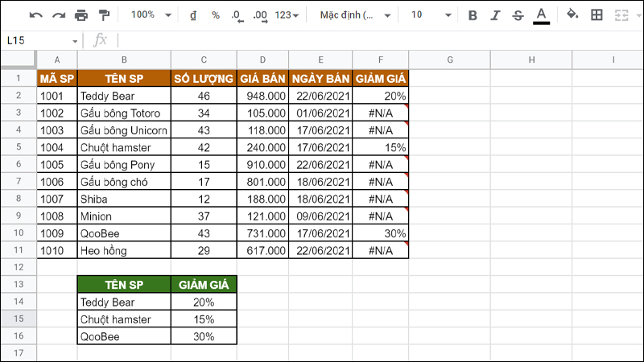Click the merge cells icon
The image size is (644, 362).
click(621, 15)
